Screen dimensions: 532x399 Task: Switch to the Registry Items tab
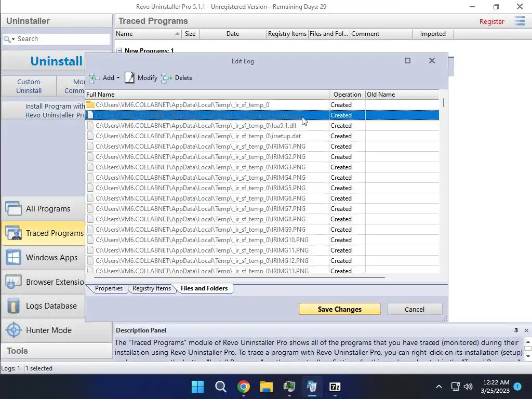[152, 288]
